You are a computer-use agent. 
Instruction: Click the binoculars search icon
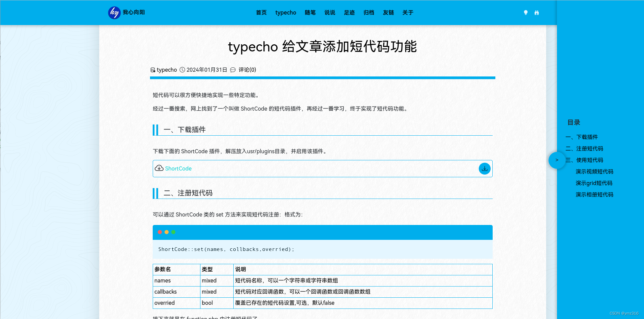click(x=537, y=13)
